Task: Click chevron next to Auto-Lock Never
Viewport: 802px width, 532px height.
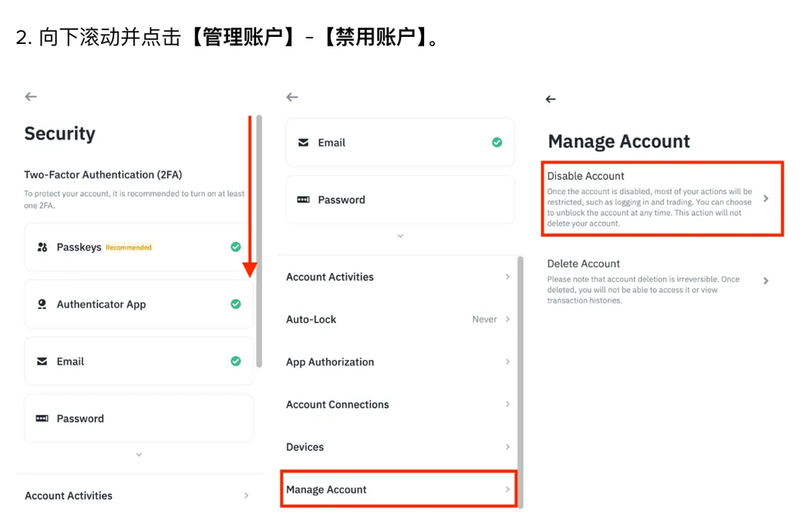Action: [x=507, y=319]
